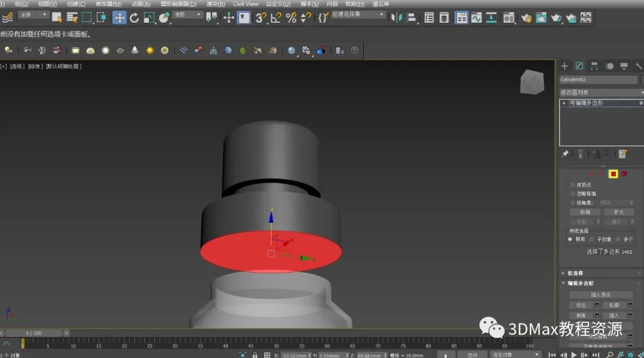The image size is (644, 358).
Task: Activate the Rotate tool
Action: point(134,18)
